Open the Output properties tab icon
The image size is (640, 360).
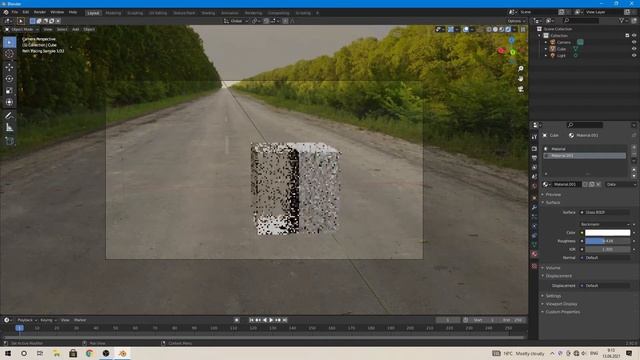tap(534, 158)
